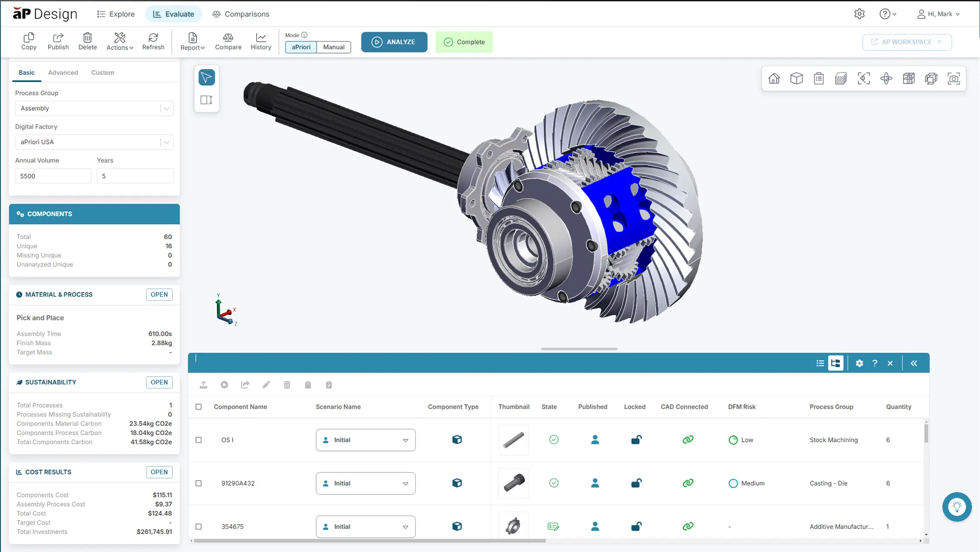Image resolution: width=980 pixels, height=552 pixels.
Task: Check the box for component OS I
Action: coord(198,440)
